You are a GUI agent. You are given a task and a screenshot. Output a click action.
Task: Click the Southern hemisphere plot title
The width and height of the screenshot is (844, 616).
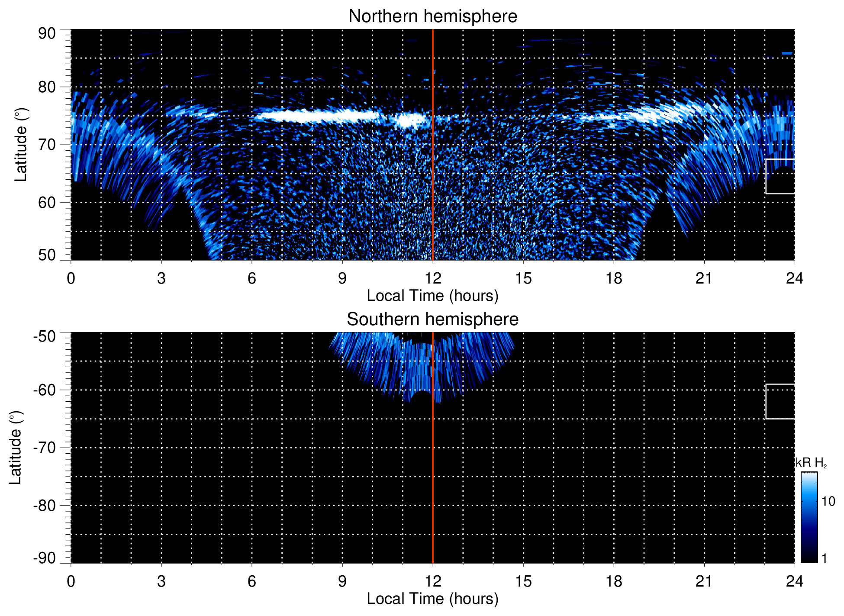pyautogui.click(x=432, y=319)
